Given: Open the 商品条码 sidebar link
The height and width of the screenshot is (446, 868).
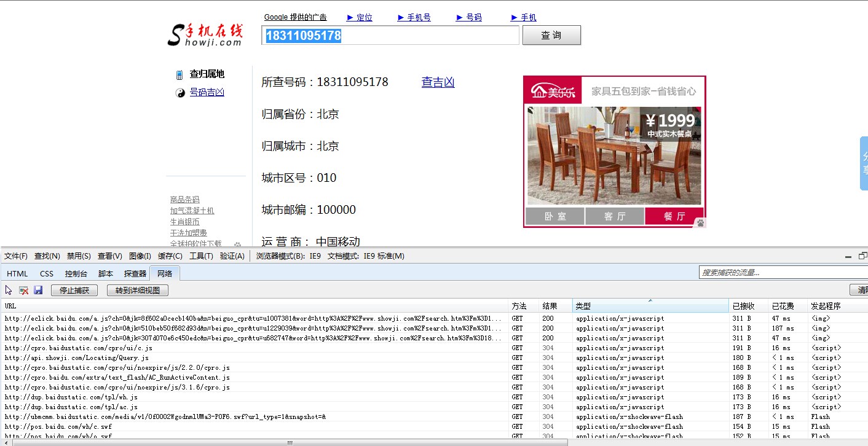Looking at the screenshot, I should pyautogui.click(x=185, y=200).
